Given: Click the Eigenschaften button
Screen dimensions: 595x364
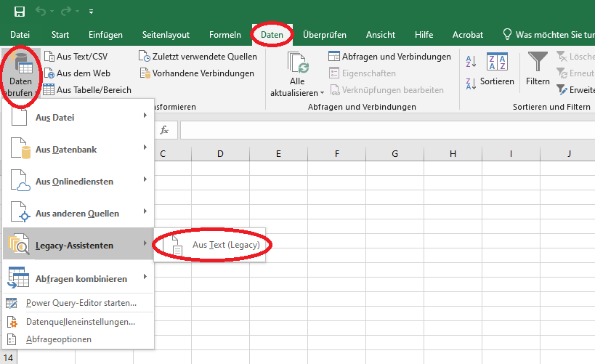Looking at the screenshot, I should tap(363, 73).
